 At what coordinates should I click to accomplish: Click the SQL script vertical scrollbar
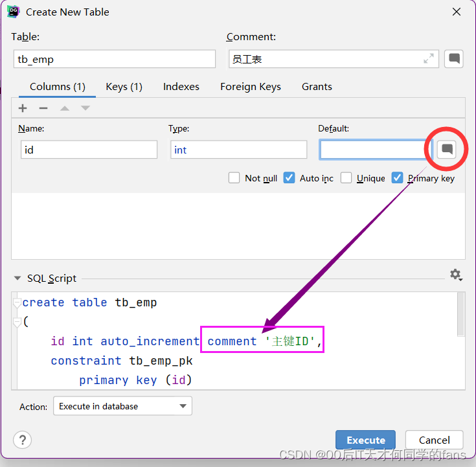coord(461,314)
